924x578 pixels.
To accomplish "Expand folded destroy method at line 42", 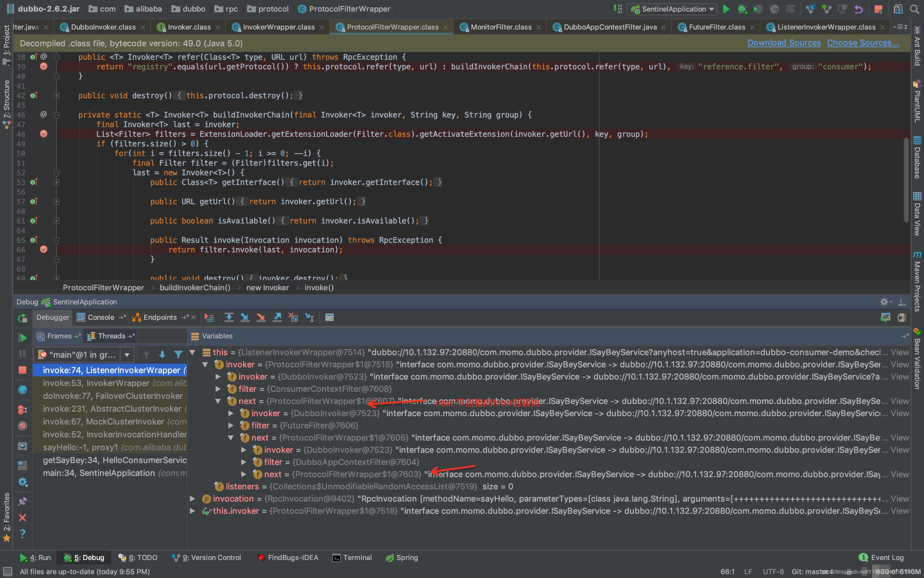I will coord(56,96).
